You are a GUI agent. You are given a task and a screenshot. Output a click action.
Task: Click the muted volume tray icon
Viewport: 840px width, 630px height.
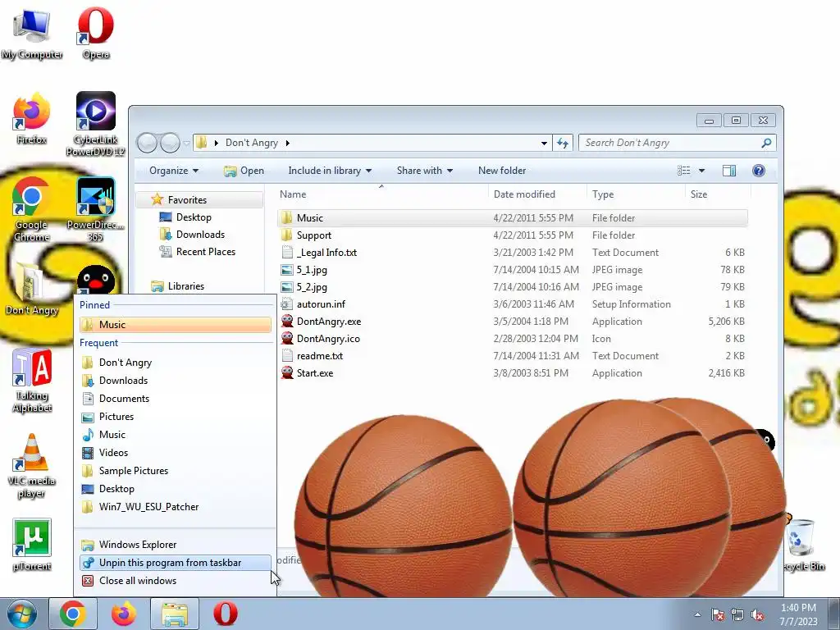(757, 615)
